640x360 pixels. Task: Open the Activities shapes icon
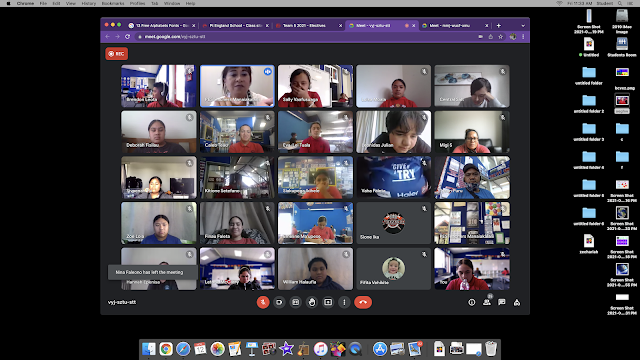517,302
